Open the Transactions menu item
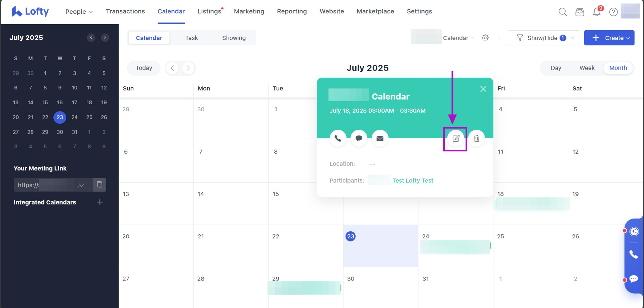Viewport: 644px width, 308px height. point(125,11)
